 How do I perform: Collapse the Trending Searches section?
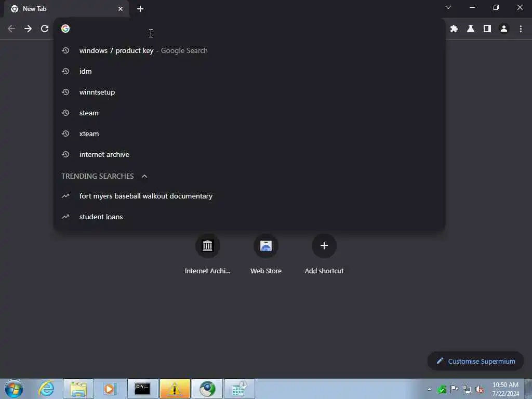click(144, 176)
